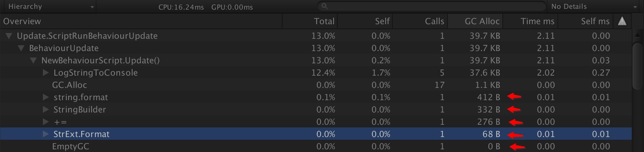
Task: Collapse the BehaviourUpdate tree node
Action: (x=21, y=48)
